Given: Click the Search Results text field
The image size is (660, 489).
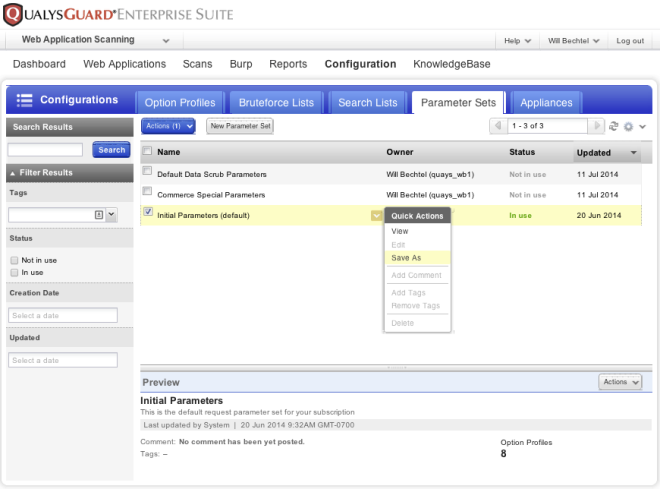Looking at the screenshot, I should (45, 150).
